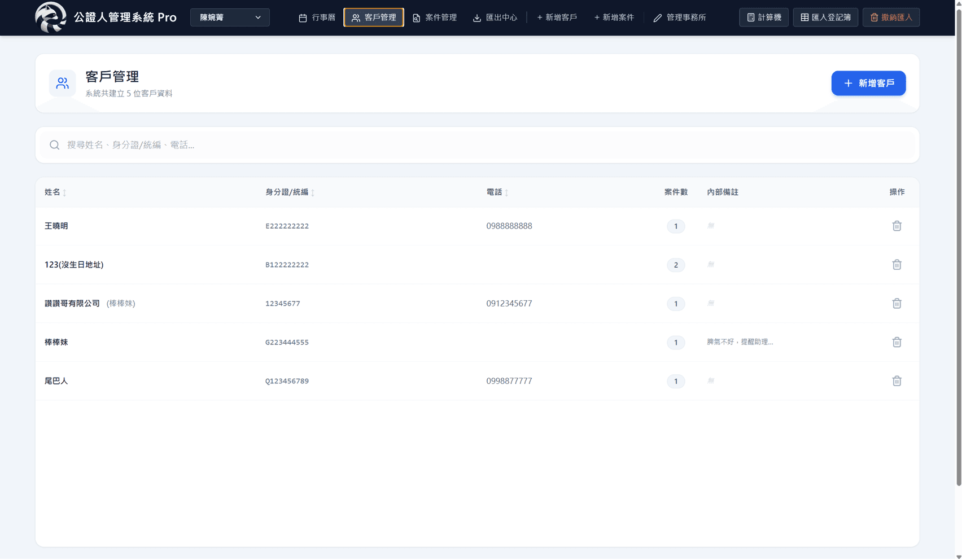Click ID number Q123456789

(x=287, y=381)
